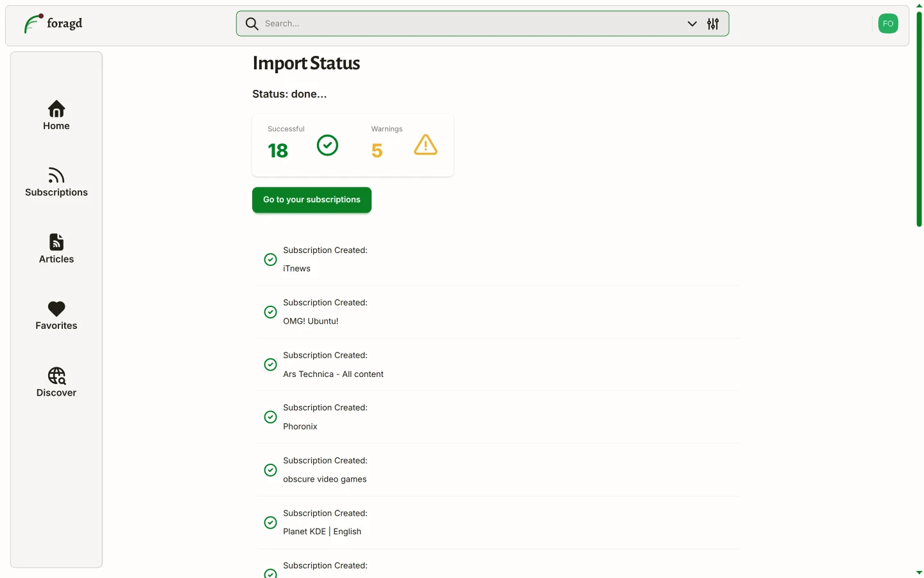Click the warnings count 5

pyautogui.click(x=377, y=150)
